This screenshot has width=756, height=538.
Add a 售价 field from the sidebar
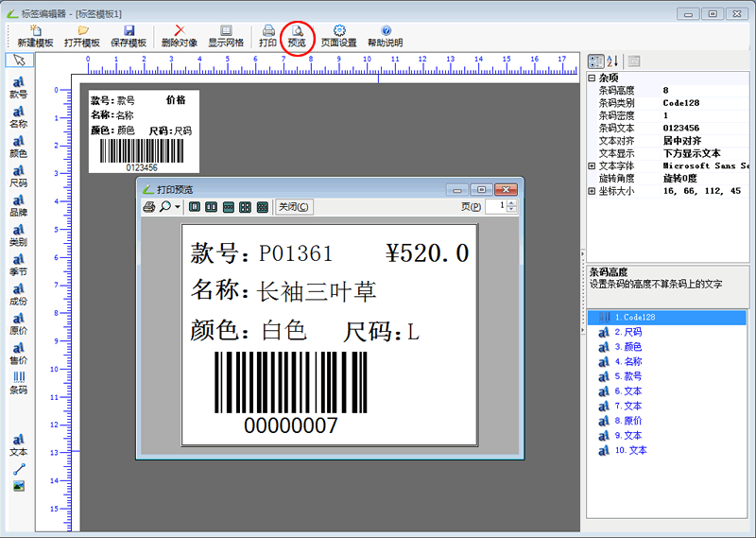click(18, 354)
